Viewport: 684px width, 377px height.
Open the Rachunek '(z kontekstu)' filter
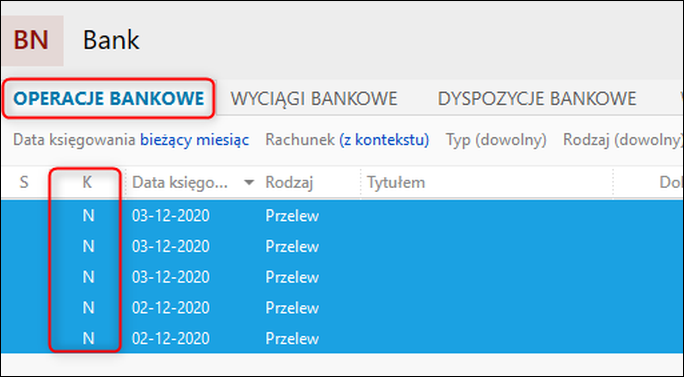click(384, 140)
